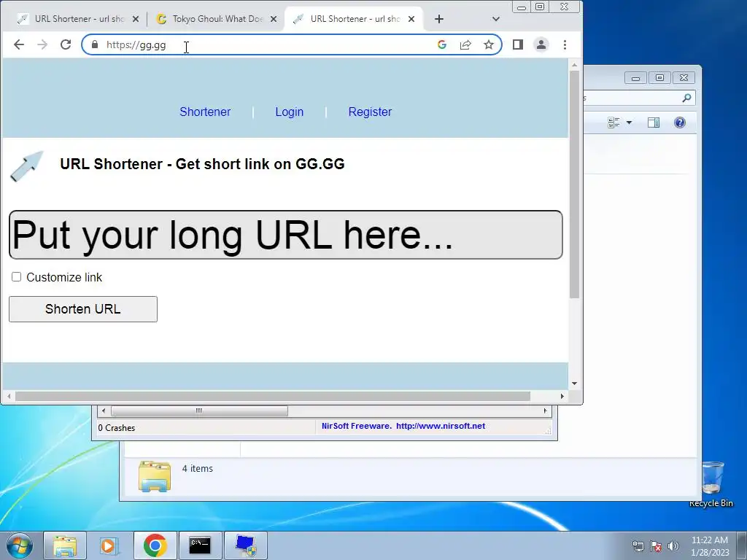The image size is (747, 560).
Task: Open the Shortener link
Action: click(205, 112)
